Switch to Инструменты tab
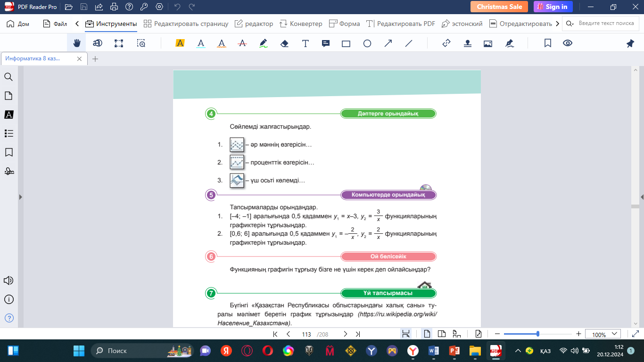The height and width of the screenshot is (362, 644). pyautogui.click(x=111, y=24)
